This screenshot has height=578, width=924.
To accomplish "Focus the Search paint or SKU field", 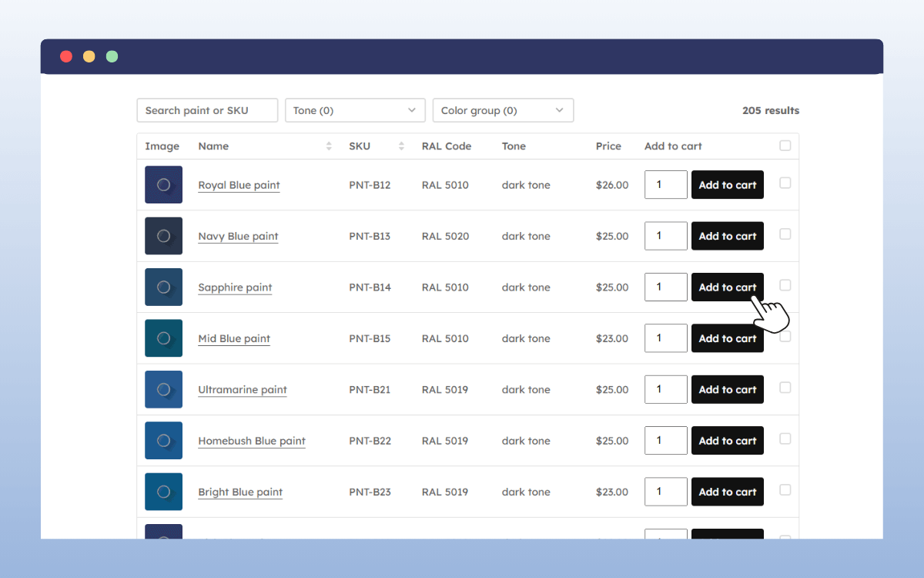I will pos(207,110).
